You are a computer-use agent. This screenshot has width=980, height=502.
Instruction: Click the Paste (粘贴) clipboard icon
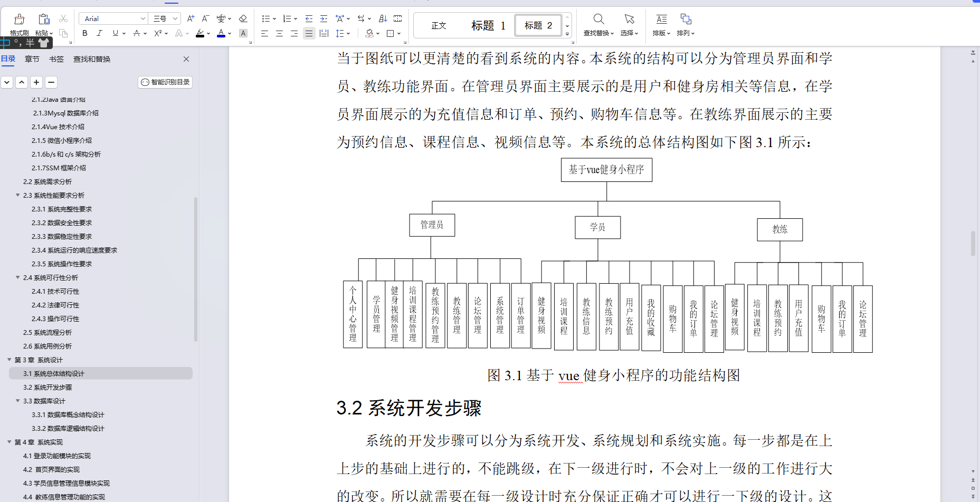pyautogui.click(x=44, y=20)
